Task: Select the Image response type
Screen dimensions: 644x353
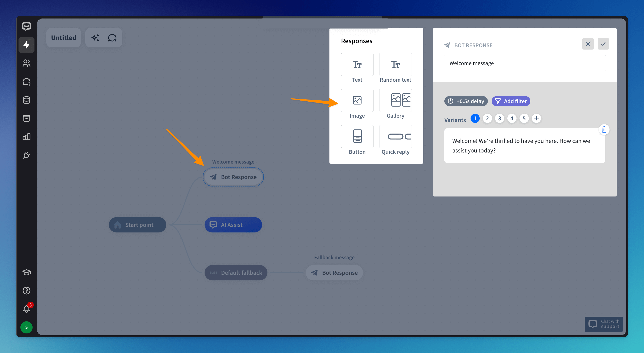Action: [x=357, y=100]
